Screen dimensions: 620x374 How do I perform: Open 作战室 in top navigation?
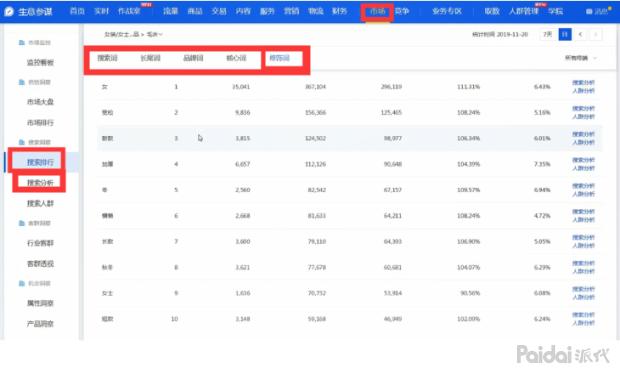(129, 11)
